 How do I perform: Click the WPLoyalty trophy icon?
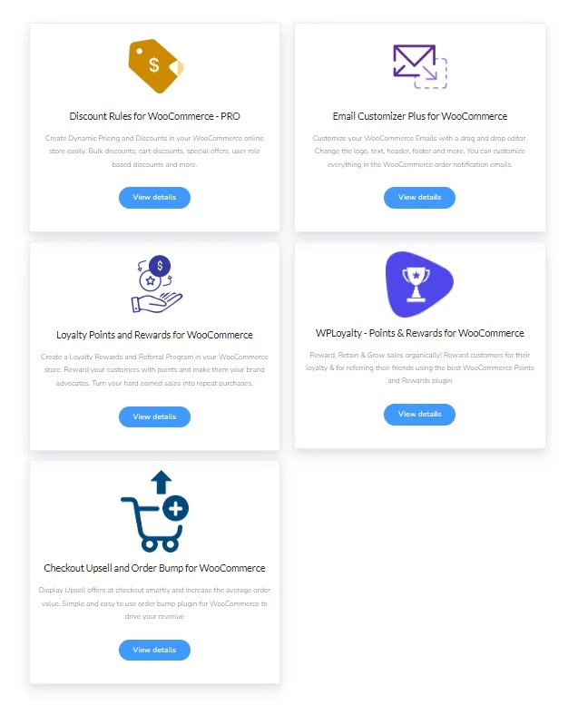(419, 284)
